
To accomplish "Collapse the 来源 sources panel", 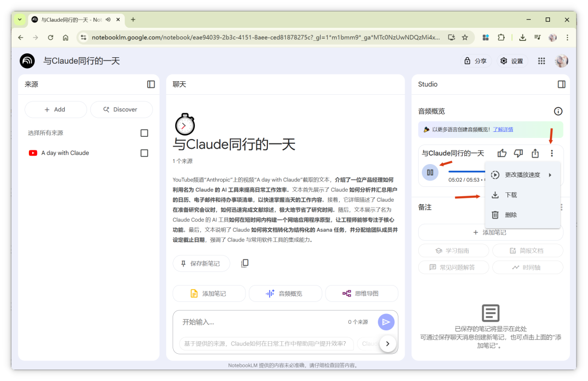I will (x=151, y=84).
